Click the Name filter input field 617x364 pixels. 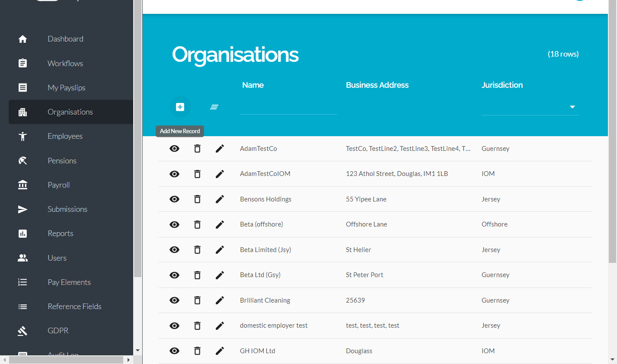(x=288, y=106)
